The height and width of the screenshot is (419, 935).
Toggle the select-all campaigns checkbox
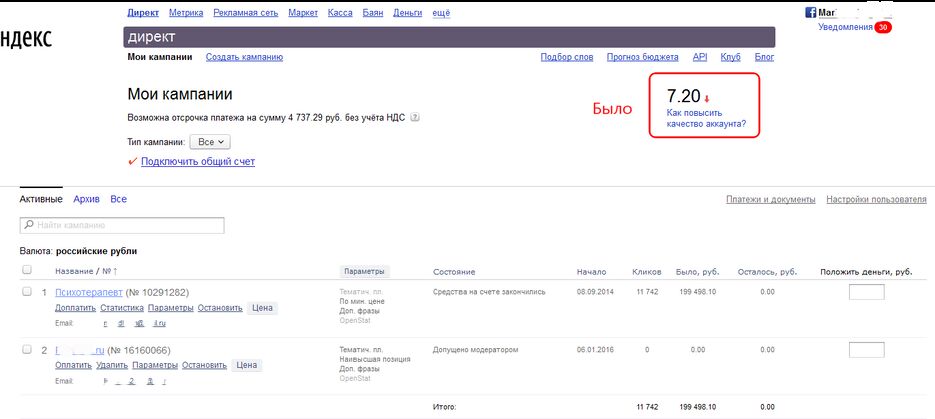pyautogui.click(x=27, y=270)
